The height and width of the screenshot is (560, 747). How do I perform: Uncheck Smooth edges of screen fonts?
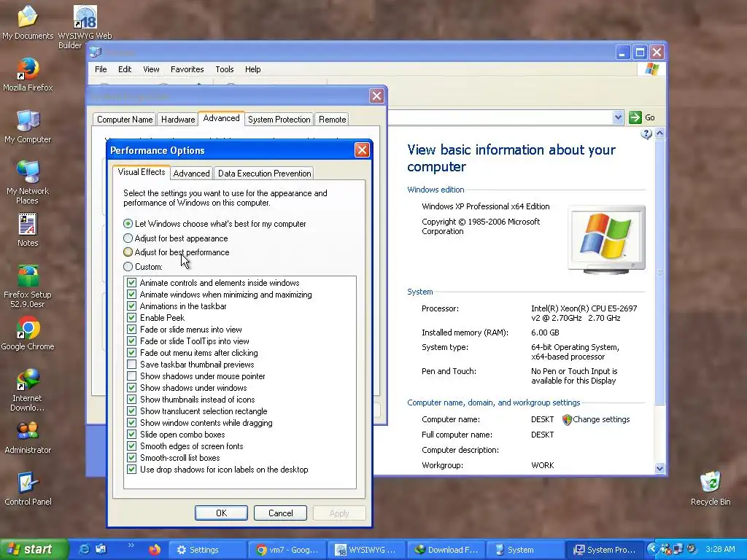pos(132,446)
